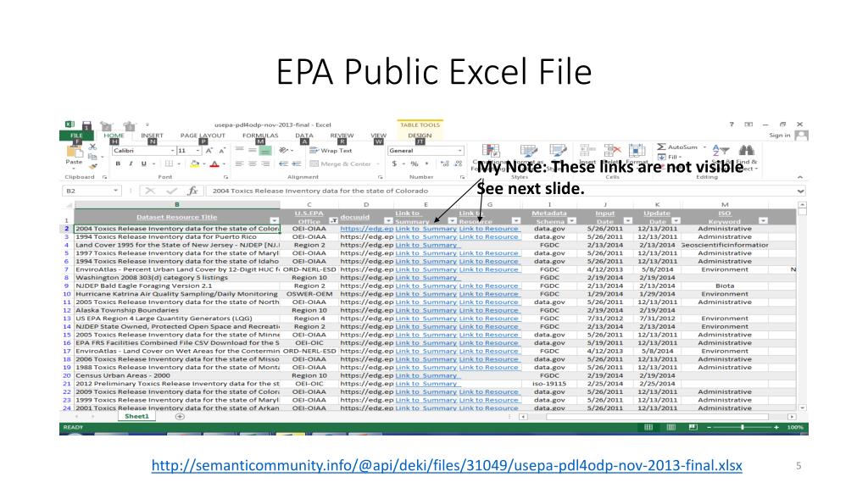Apply the yellow Fill Color

[x=194, y=164]
